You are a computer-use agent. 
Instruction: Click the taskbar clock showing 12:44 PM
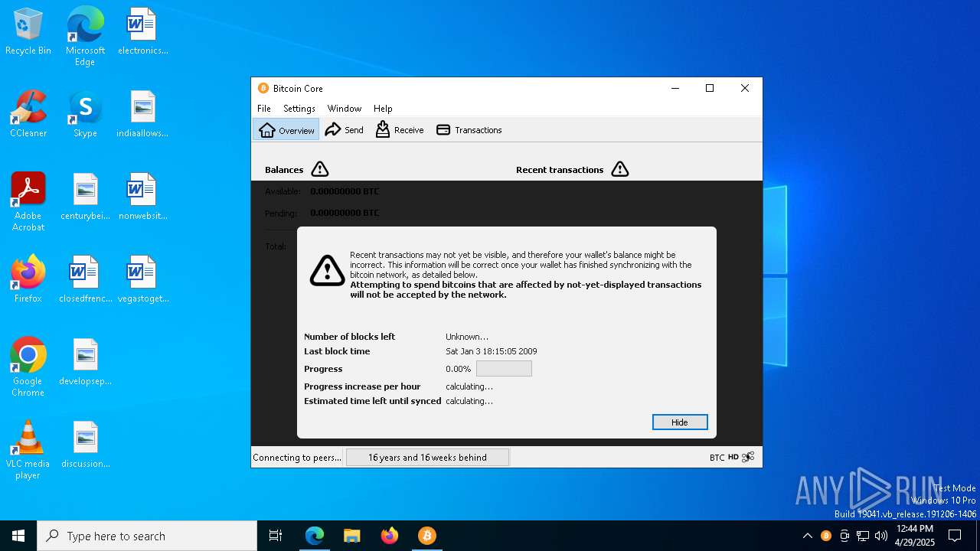(915, 536)
